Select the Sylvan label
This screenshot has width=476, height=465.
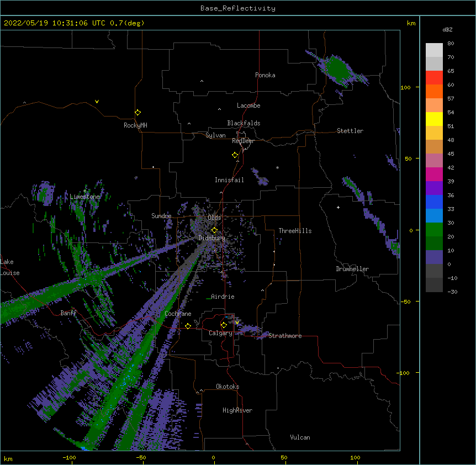pos(215,135)
